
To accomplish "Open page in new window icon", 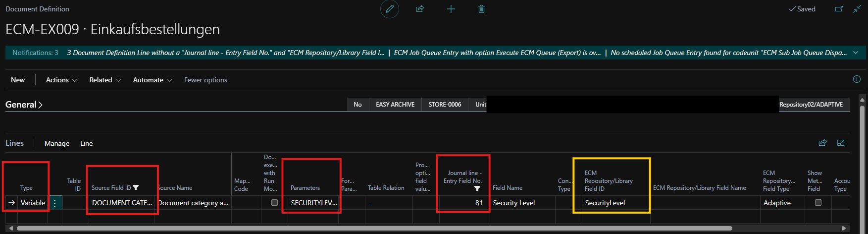I will tap(839, 9).
